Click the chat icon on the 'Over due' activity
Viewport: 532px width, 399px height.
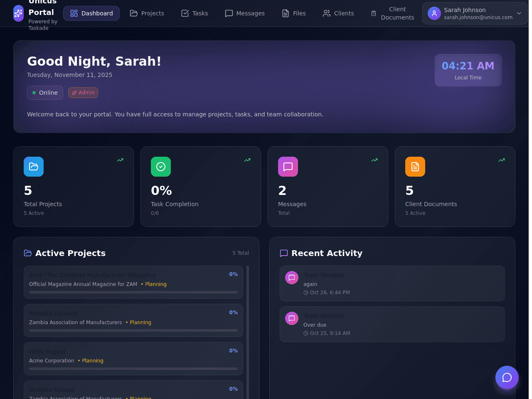click(x=292, y=318)
